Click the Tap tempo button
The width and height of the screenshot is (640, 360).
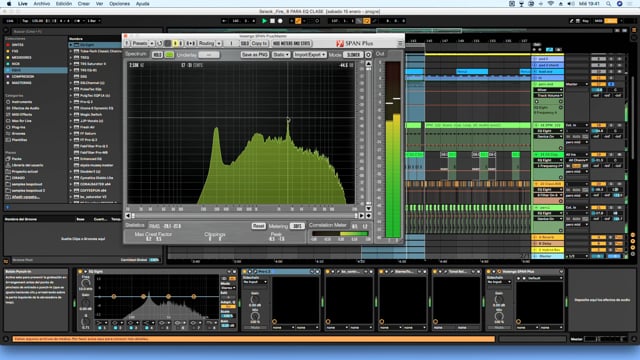[25, 21]
